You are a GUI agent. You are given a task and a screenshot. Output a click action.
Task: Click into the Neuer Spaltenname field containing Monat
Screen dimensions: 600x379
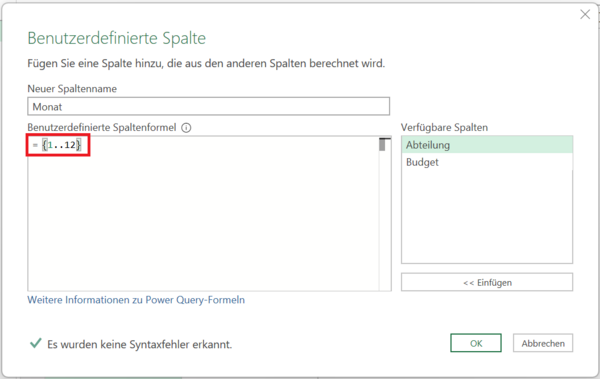[x=209, y=106]
